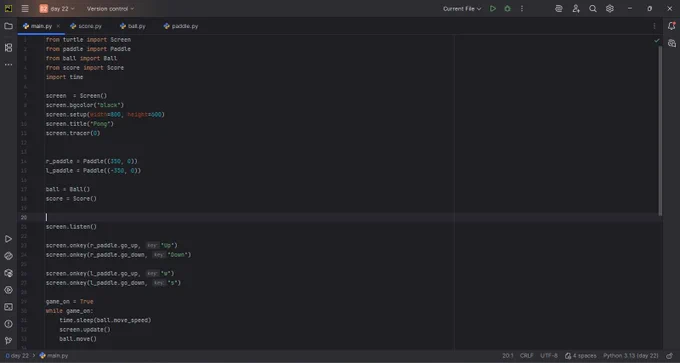Open IDE settings gear icon
Image resolution: width=680 pixels, height=363 pixels.
click(x=610, y=9)
